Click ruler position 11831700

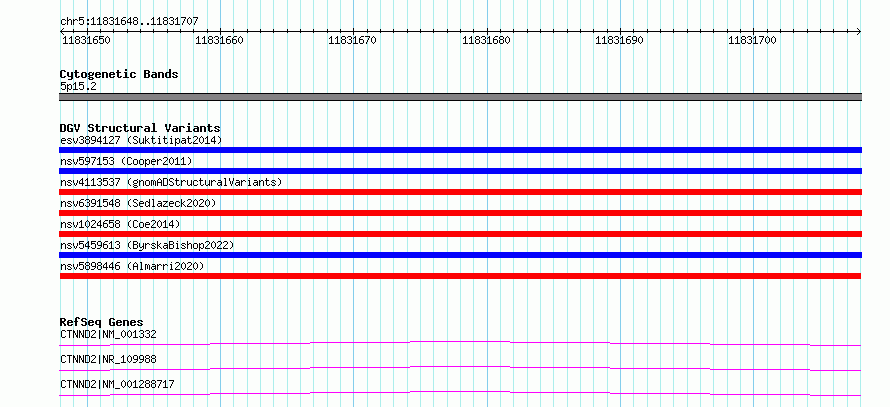pyautogui.click(x=753, y=41)
